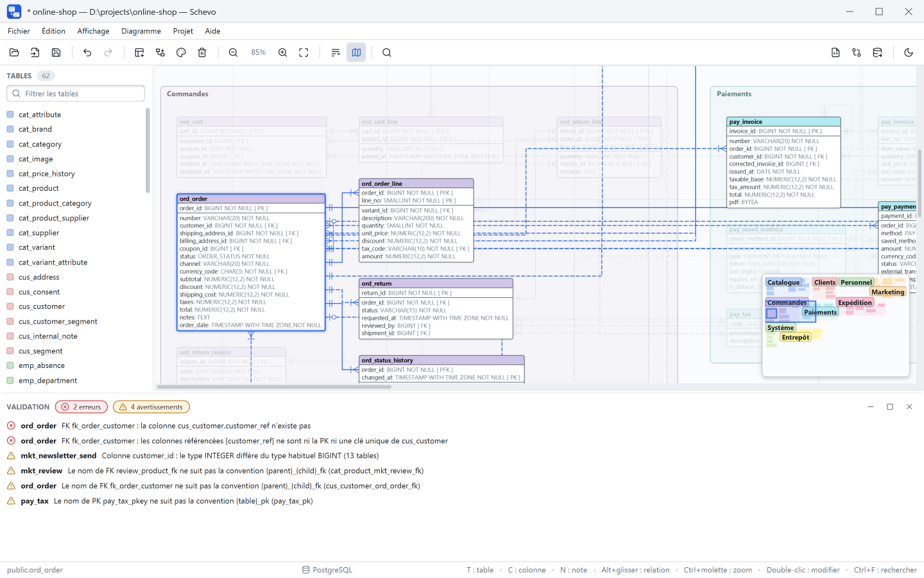The width and height of the screenshot is (924, 578).
Task: Click the 4 avertissements filter badge
Action: click(x=151, y=407)
